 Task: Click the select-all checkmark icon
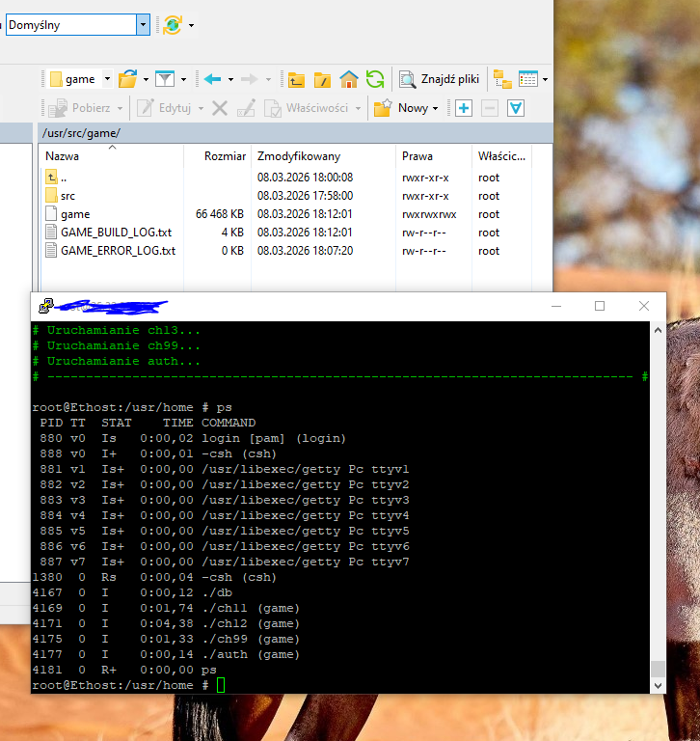tap(516, 108)
